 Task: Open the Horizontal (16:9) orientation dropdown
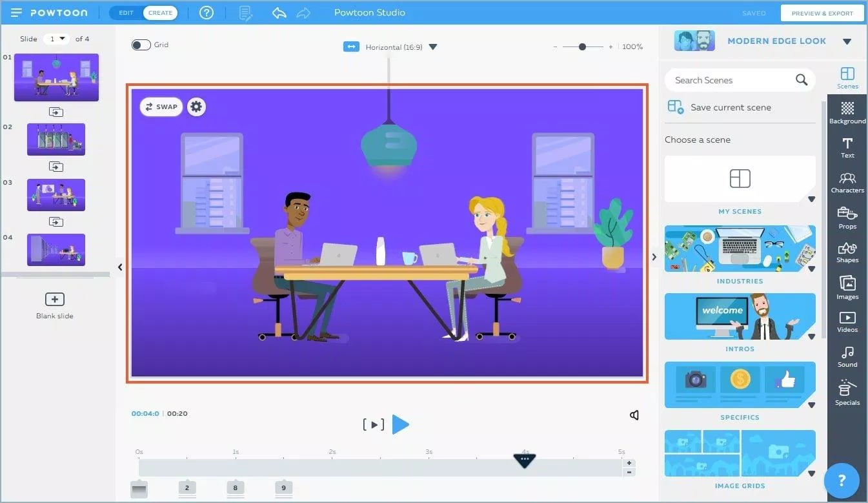pos(432,45)
